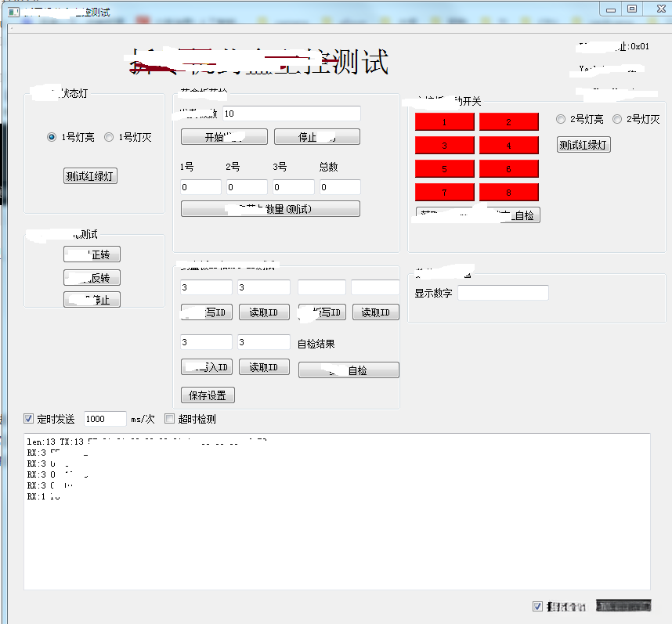Click red switch indicator 6
This screenshot has width=672, height=624.
pos(509,169)
